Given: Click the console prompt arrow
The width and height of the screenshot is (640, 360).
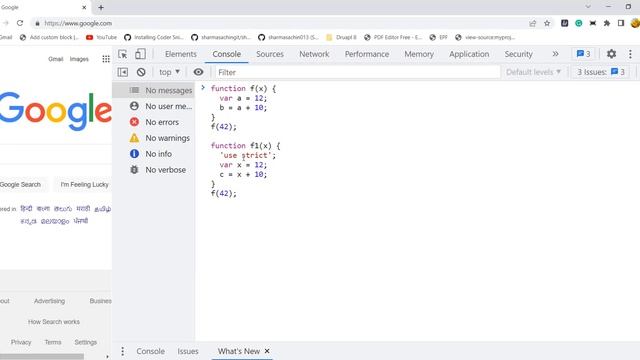Looking at the screenshot, I should 203,88.
